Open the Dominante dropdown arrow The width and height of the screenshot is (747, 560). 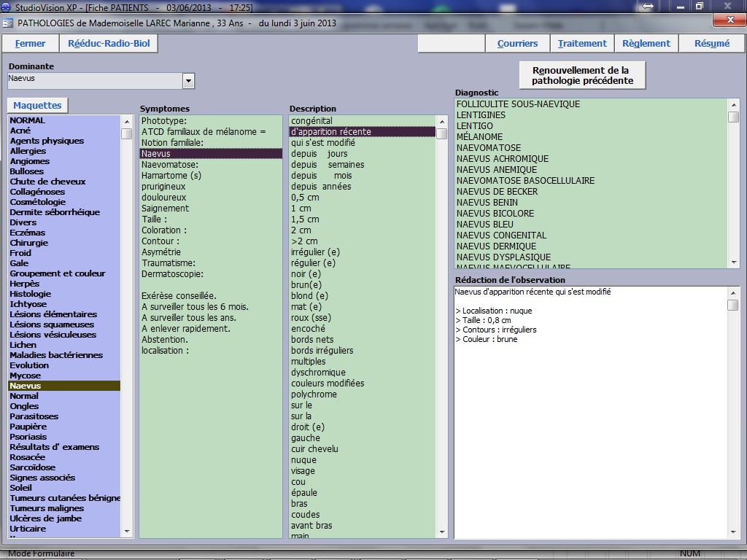188,81
